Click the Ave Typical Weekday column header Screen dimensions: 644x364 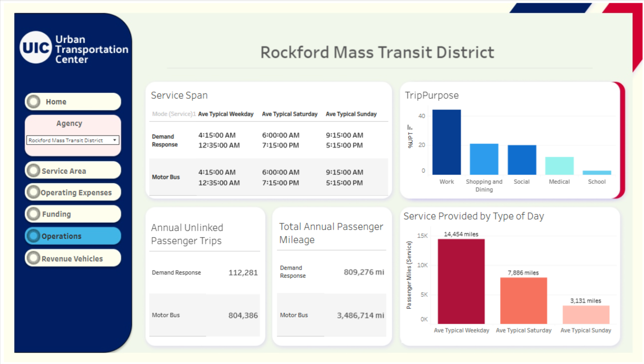226,114
